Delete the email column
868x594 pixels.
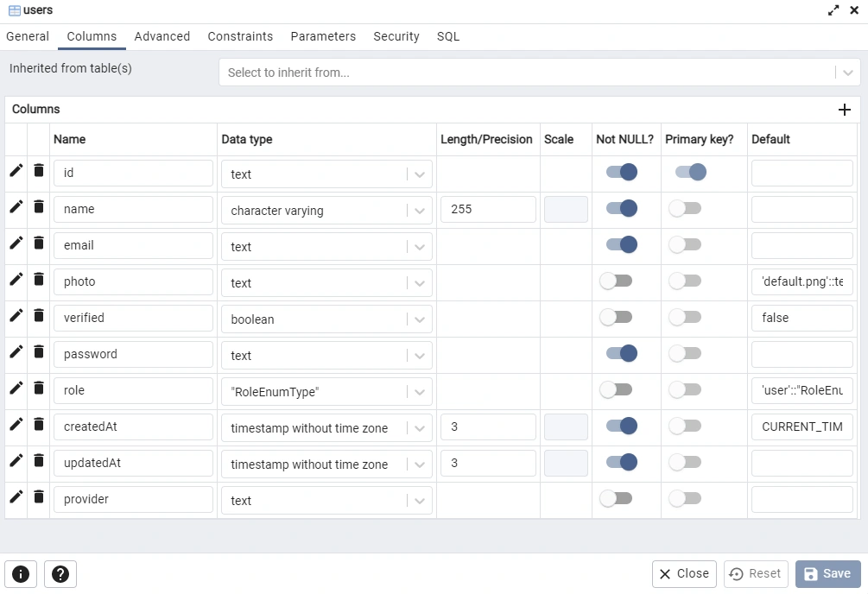coord(39,243)
